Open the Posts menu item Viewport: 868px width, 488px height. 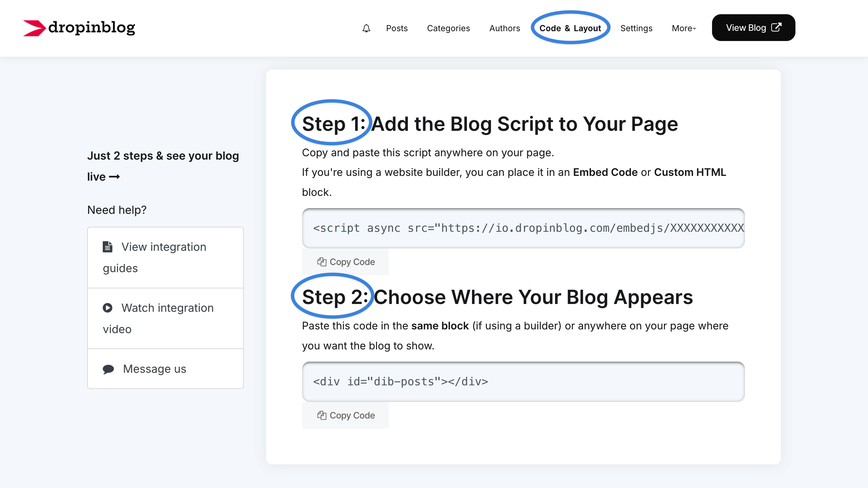click(397, 28)
